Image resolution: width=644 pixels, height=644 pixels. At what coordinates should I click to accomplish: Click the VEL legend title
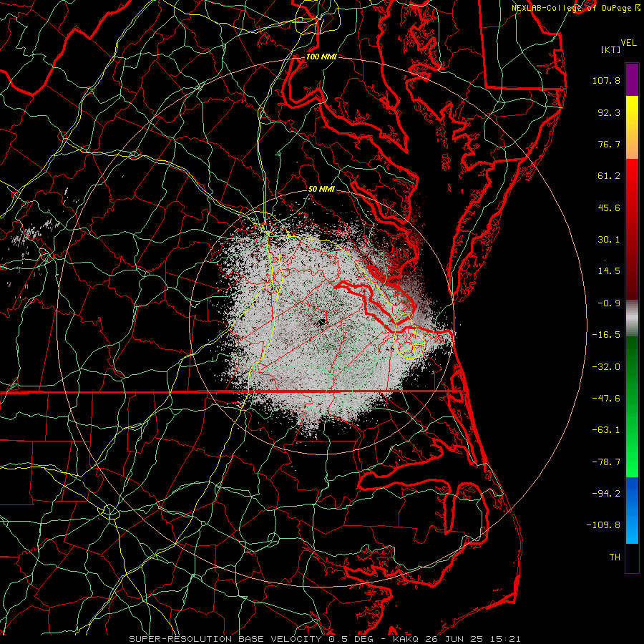pyautogui.click(x=628, y=43)
